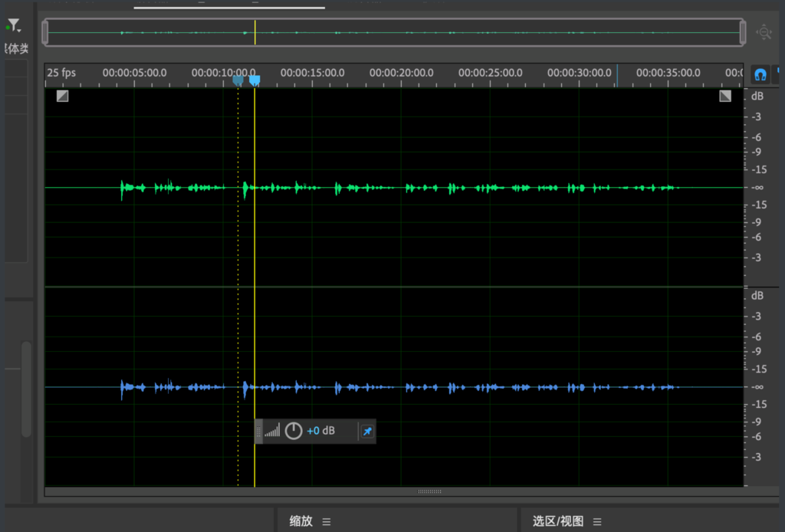Pin the HUD with the pushpin icon
785x532 pixels.
coord(367,432)
